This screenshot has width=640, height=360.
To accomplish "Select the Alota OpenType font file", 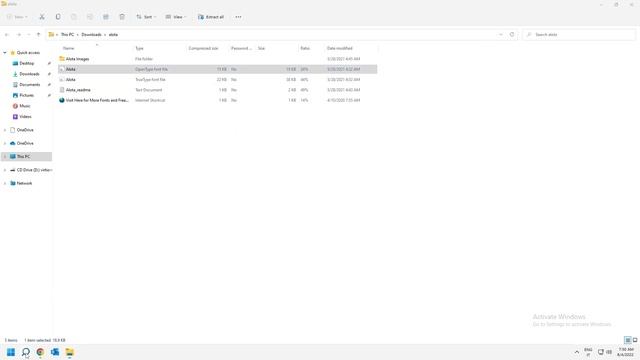I will click(x=218, y=69).
